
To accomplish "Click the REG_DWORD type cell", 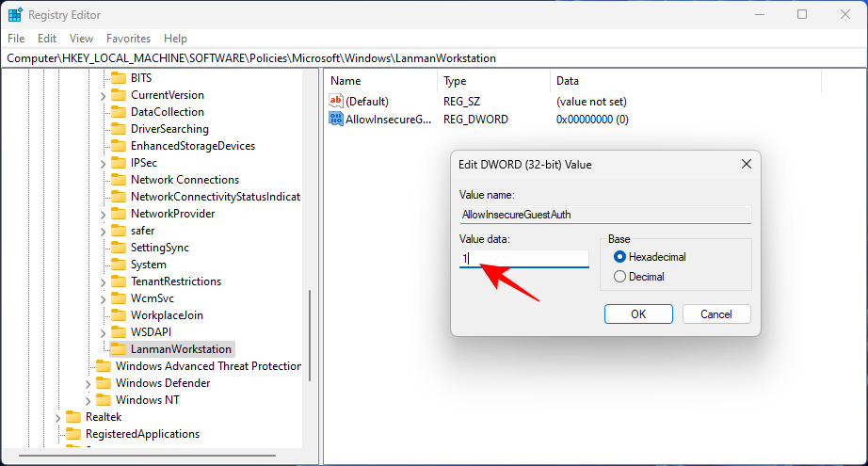I will 475,120.
